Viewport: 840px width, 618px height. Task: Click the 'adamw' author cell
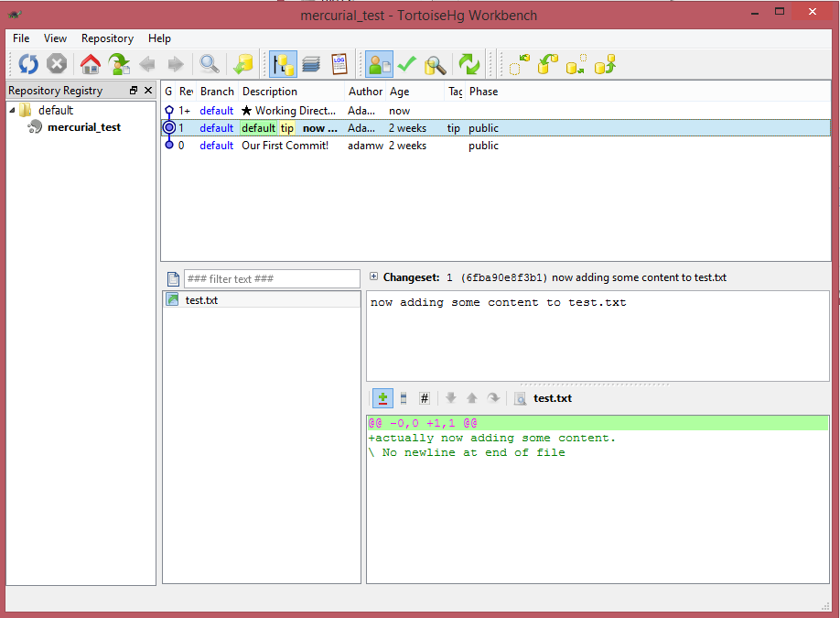[x=365, y=146]
